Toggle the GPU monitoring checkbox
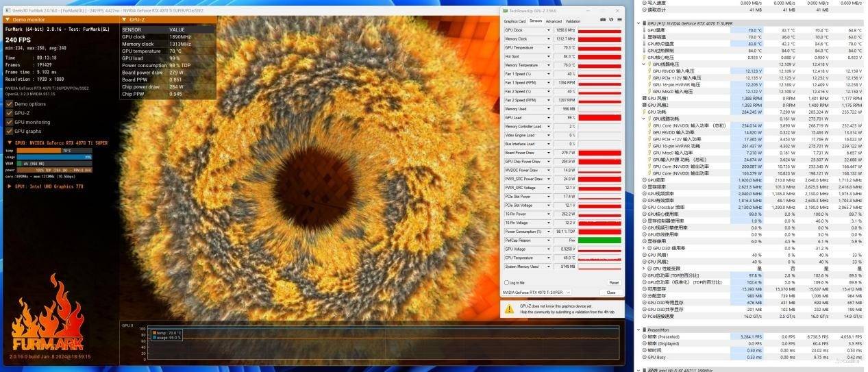The width and height of the screenshot is (868, 372). (9, 122)
